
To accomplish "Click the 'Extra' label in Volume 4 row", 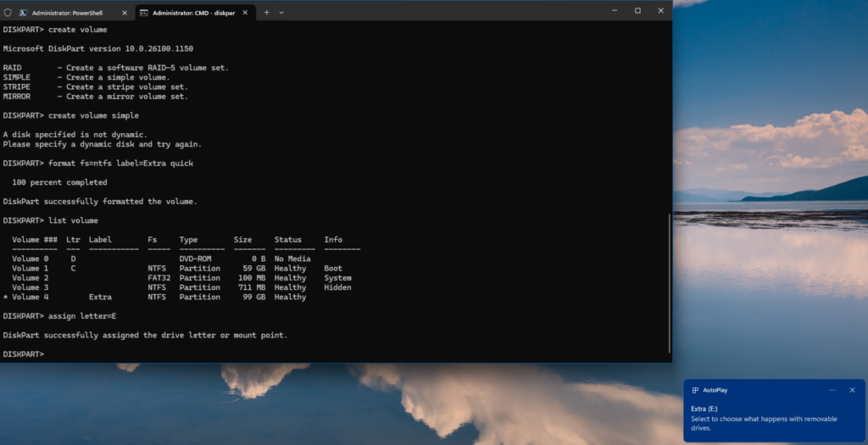I will point(100,297).
